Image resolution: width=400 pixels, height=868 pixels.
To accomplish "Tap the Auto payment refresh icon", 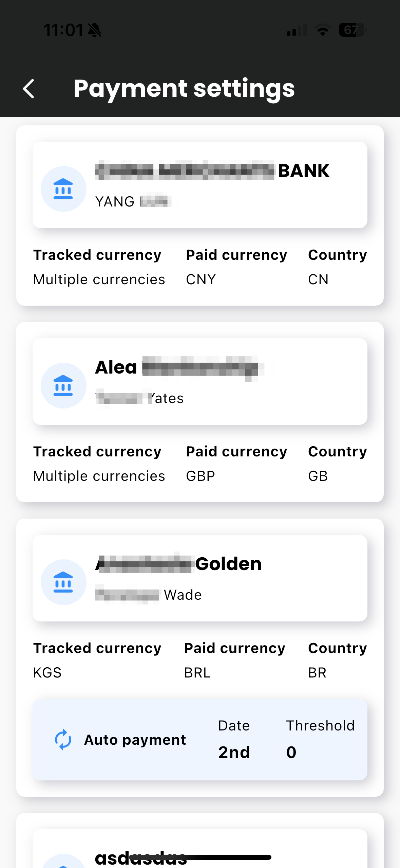I will 63,740.
